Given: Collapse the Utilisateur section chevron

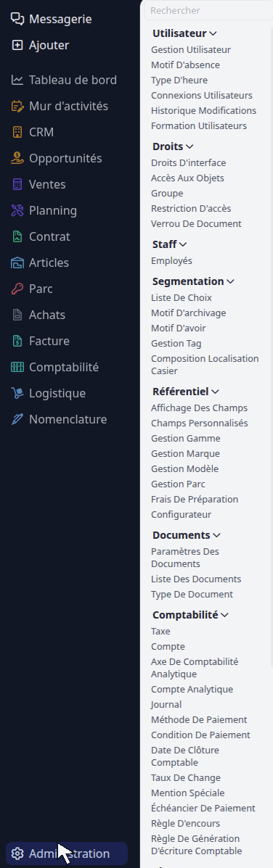Looking at the screenshot, I should (213, 34).
